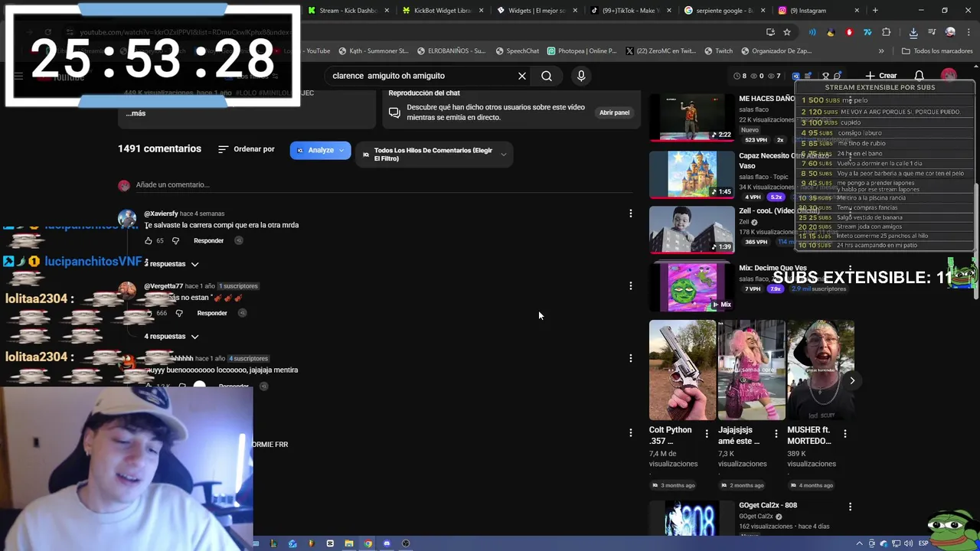Screen dimensions: 980x551
Task: Open options menu for Xaviersfy comment
Action: click(631, 214)
